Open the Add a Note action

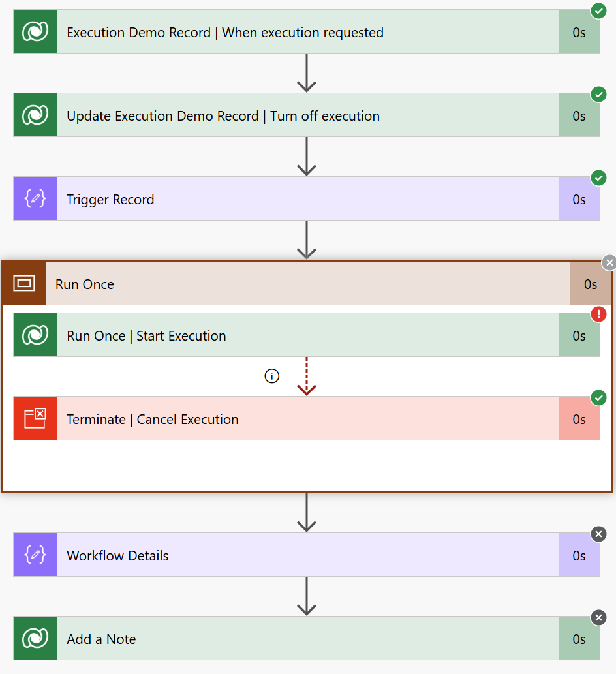[x=307, y=638]
